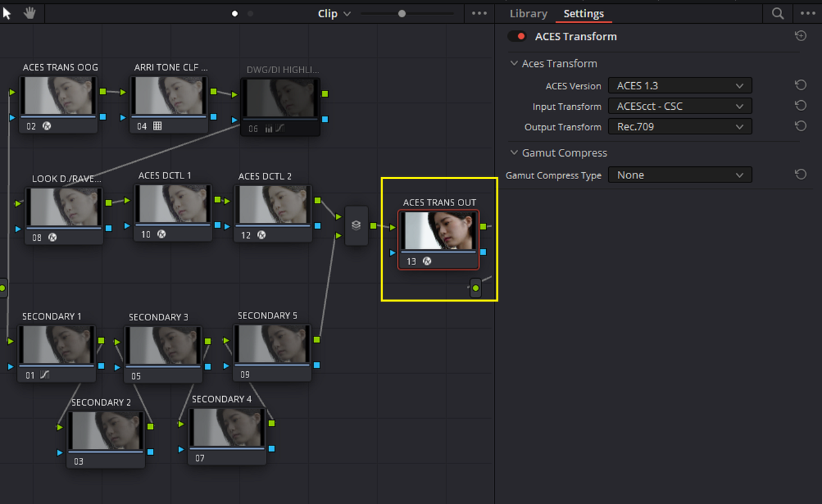Select the SECONDARY 3 node thumbnail
Viewport: 822px width, 504px height.
click(163, 346)
